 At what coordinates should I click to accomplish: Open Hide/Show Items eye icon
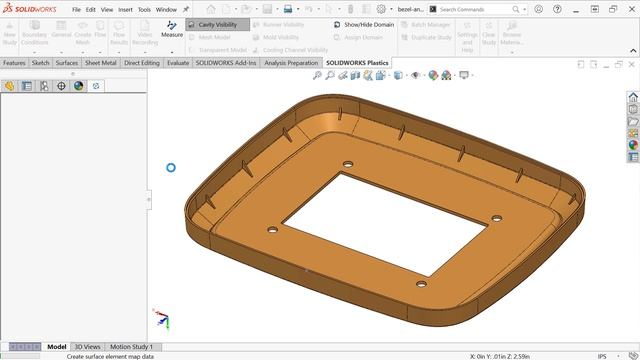click(416, 75)
